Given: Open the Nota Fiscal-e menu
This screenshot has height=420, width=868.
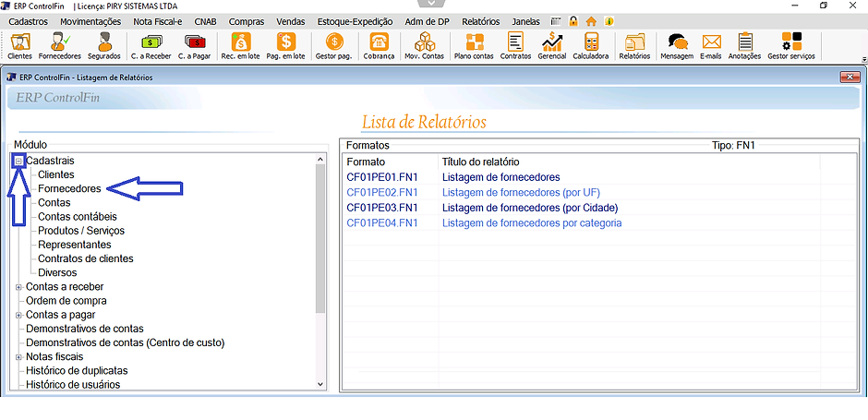Looking at the screenshot, I should pos(158,21).
